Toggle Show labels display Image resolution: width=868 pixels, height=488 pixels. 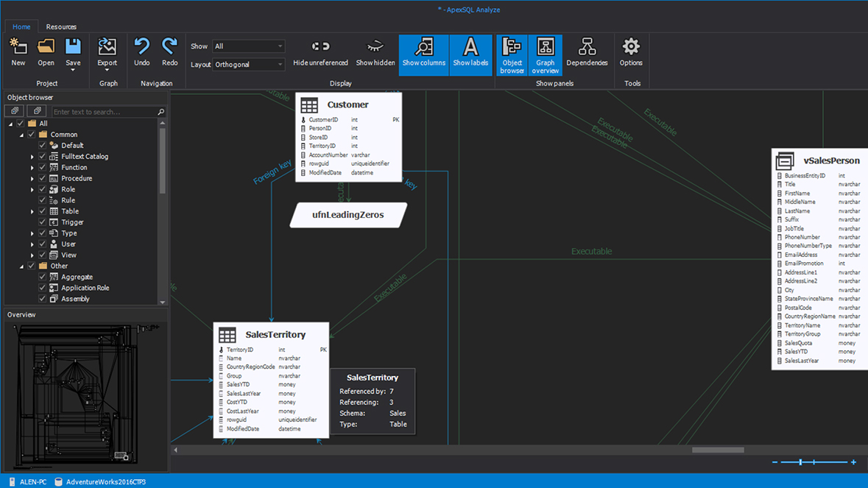click(470, 54)
